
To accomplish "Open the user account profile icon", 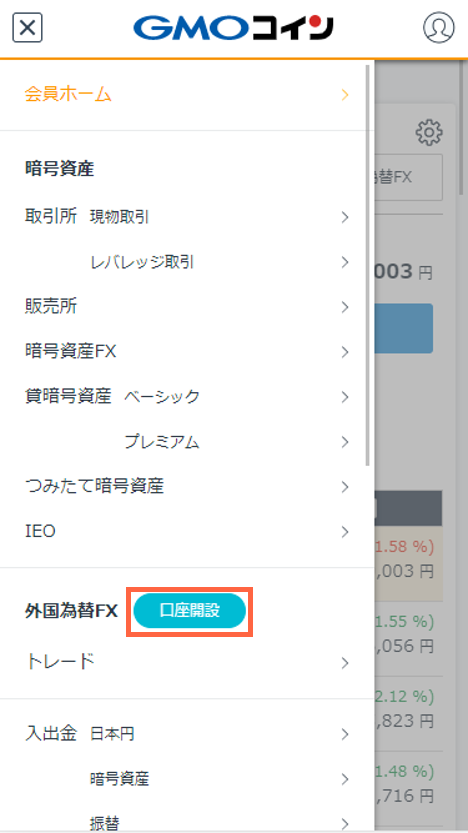I will tap(438, 28).
